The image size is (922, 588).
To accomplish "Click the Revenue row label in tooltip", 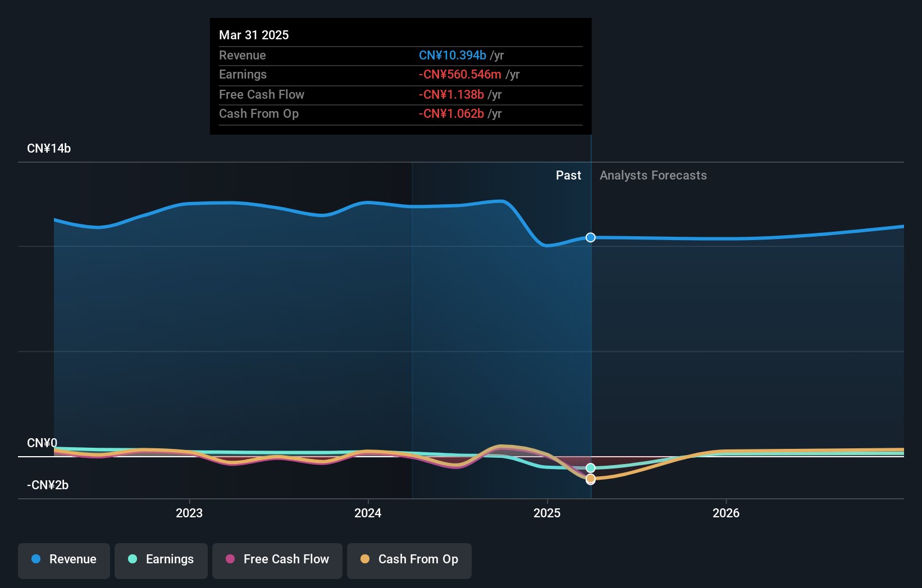I will 243,56.
